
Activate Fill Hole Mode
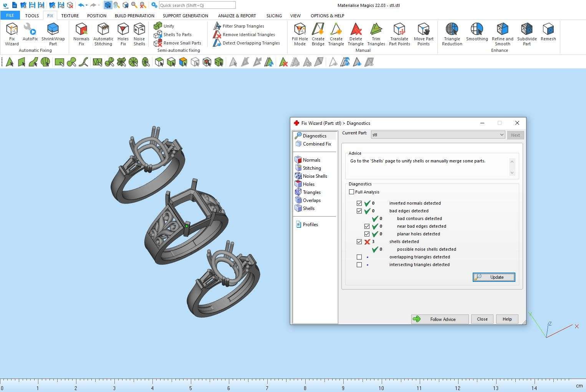300,34
